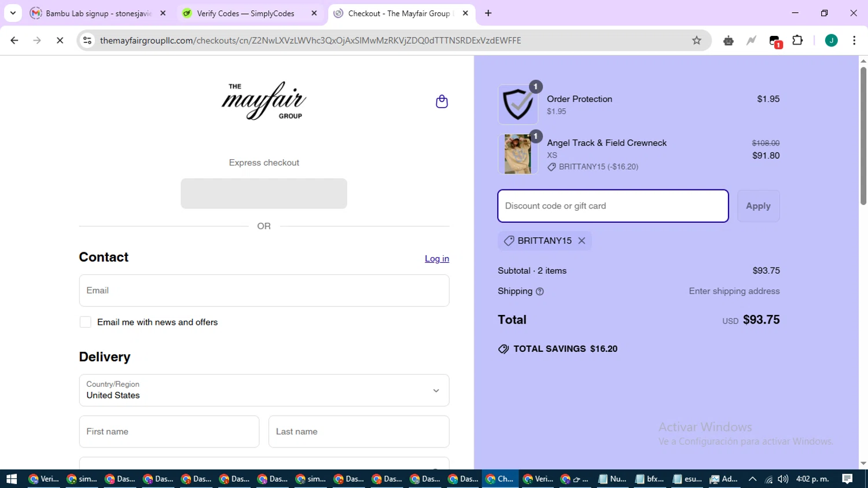This screenshot has height=488, width=868.
Task: Click Enter shipping address text
Action: [x=734, y=291]
